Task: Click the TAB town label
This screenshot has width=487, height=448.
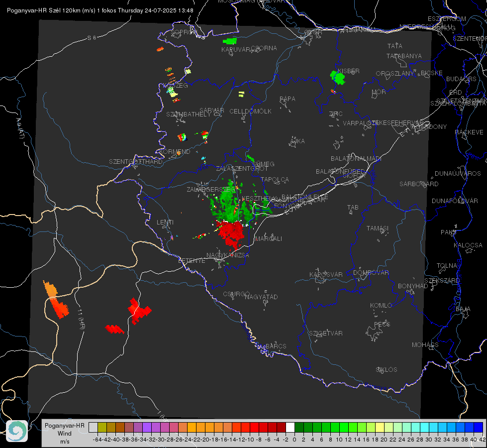Action: [353, 208]
